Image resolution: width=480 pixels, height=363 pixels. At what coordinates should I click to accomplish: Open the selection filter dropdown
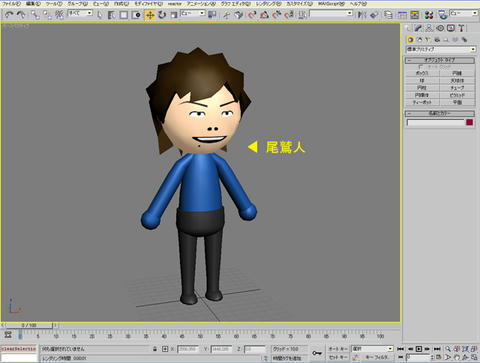point(80,13)
